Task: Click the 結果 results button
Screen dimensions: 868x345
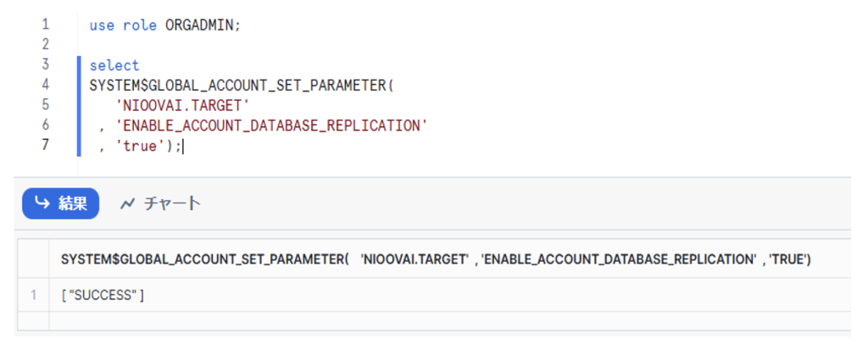Action: pyautogui.click(x=61, y=203)
